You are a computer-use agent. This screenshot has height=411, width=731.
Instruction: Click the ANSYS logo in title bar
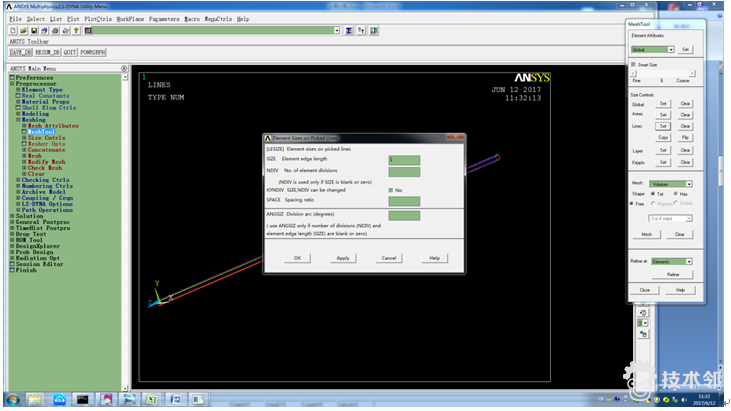pyautogui.click(x=8, y=7)
